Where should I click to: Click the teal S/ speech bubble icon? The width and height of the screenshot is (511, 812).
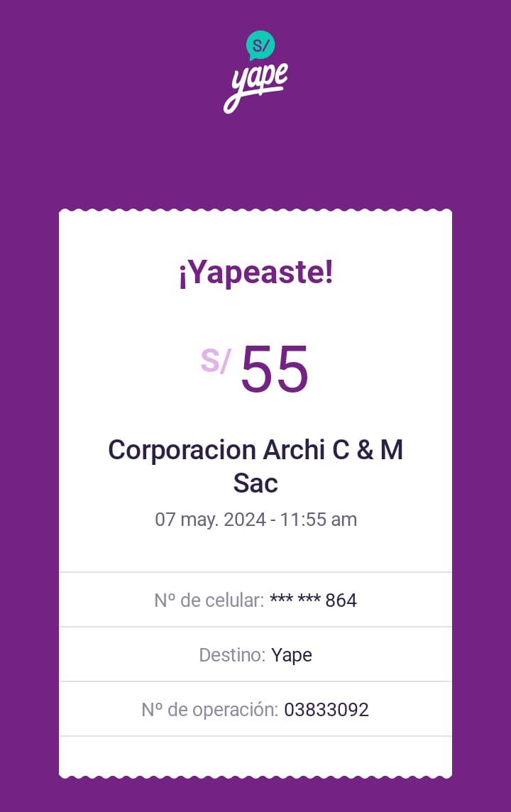tap(260, 45)
